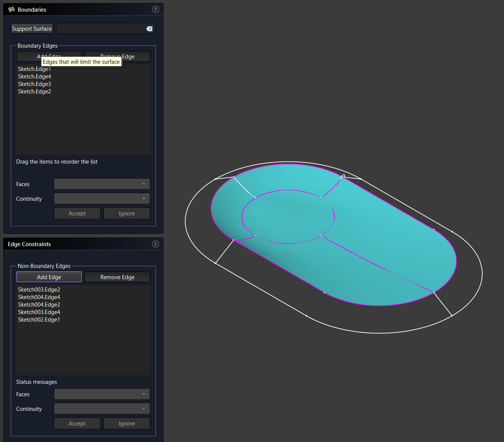Open Boundary Edges Faces dropdown
The image size is (504, 442).
tap(102, 184)
